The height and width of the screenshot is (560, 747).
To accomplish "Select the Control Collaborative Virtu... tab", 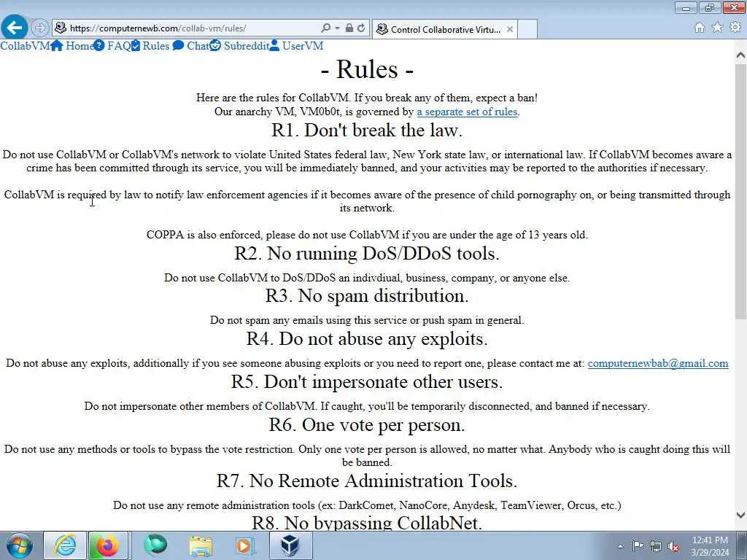I will 445,29.
